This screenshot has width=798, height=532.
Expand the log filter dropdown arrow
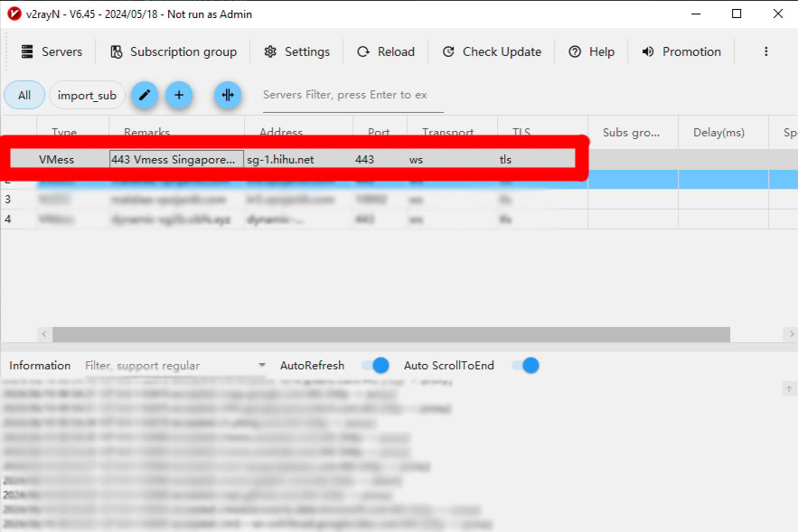coord(262,366)
